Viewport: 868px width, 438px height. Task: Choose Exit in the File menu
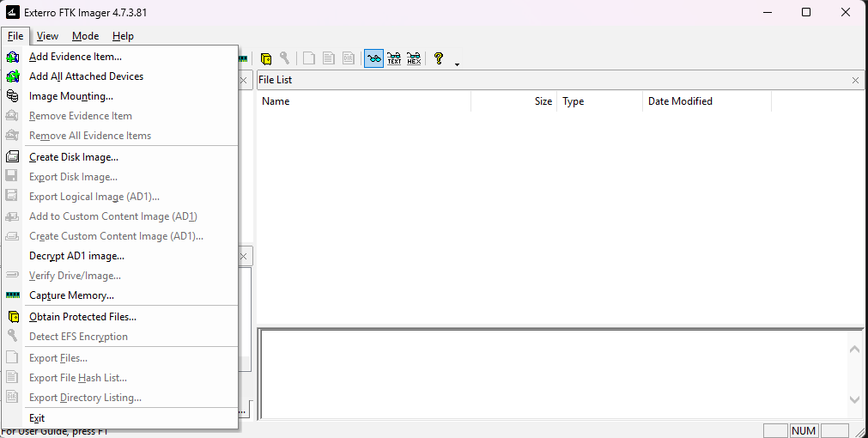(37, 418)
